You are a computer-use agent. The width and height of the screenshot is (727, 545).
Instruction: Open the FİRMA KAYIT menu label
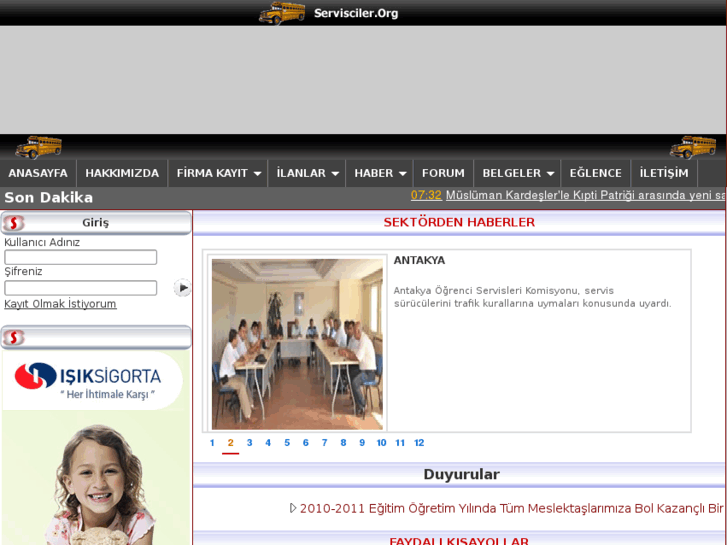pos(212,173)
